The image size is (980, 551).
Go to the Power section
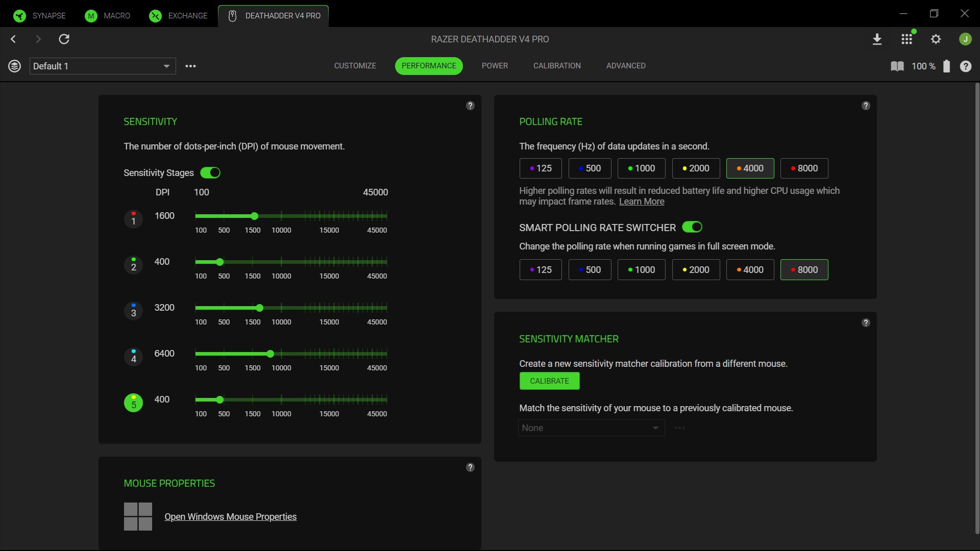pyautogui.click(x=495, y=66)
